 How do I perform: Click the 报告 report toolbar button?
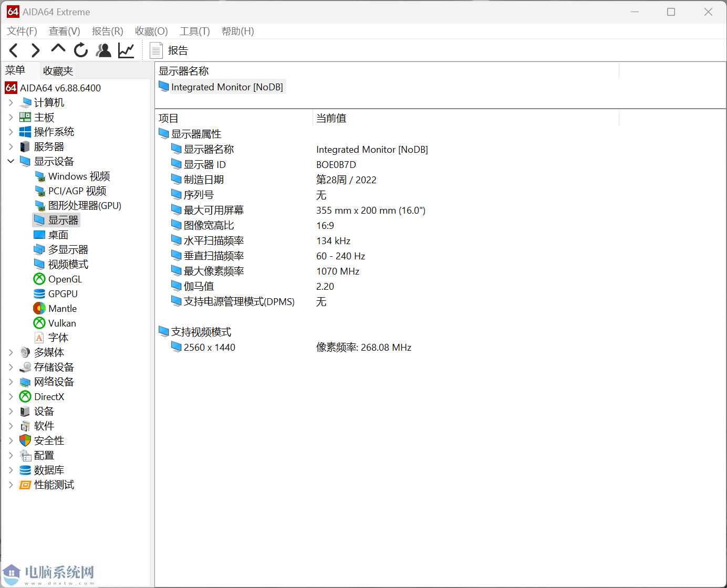pyautogui.click(x=169, y=50)
